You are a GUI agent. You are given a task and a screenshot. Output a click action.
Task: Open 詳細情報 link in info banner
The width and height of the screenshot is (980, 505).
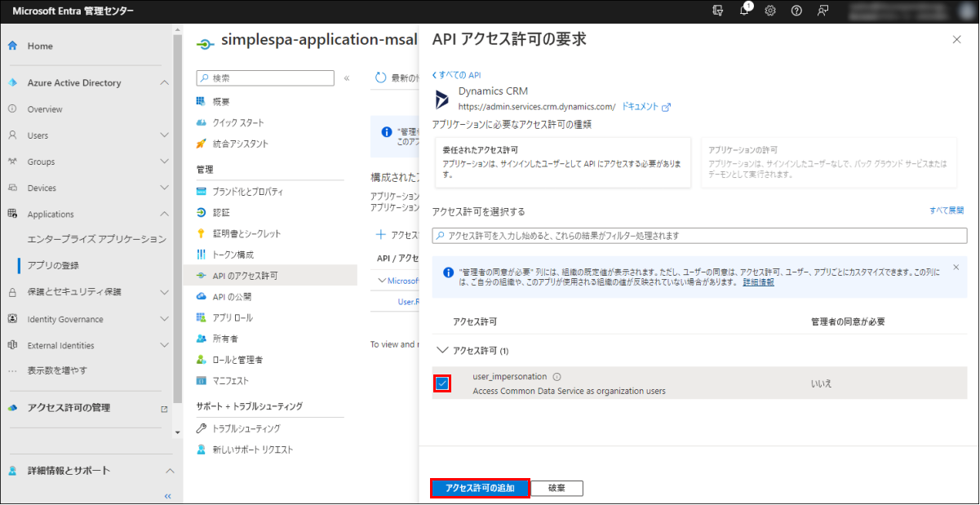click(758, 281)
